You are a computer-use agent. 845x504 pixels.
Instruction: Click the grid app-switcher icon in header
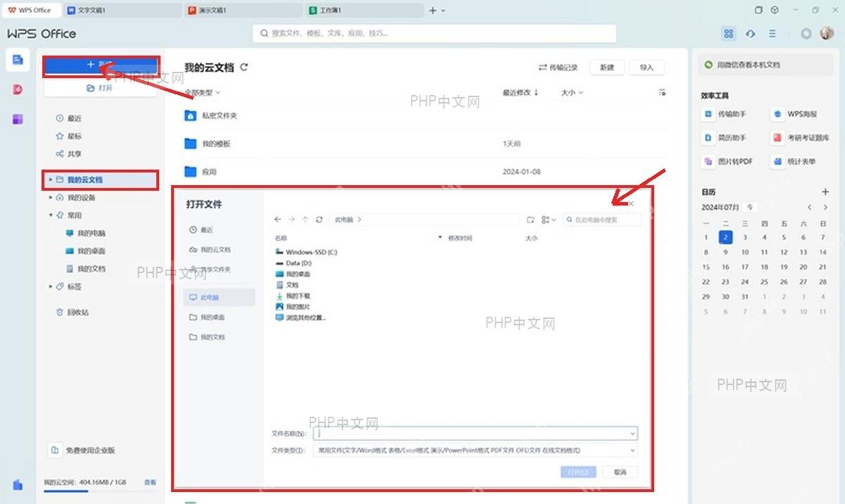pos(729,34)
